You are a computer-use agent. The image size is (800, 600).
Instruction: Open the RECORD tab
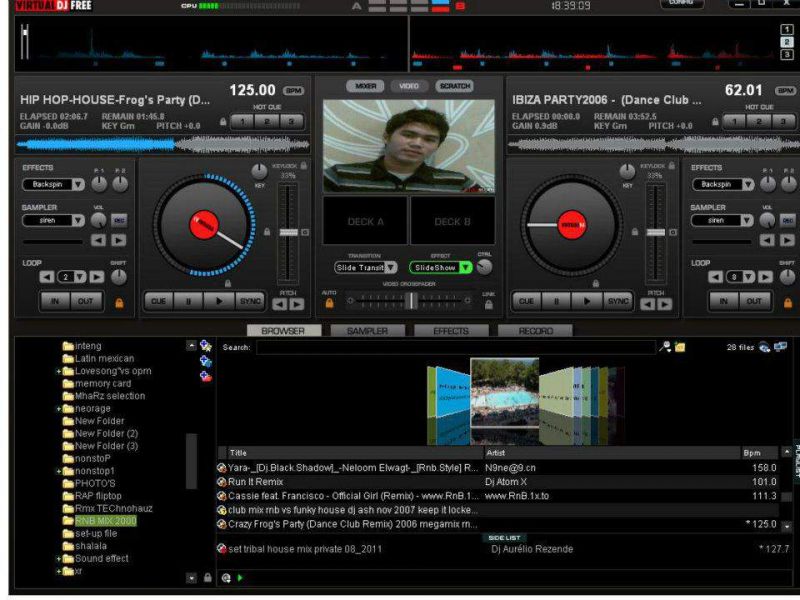tap(536, 331)
